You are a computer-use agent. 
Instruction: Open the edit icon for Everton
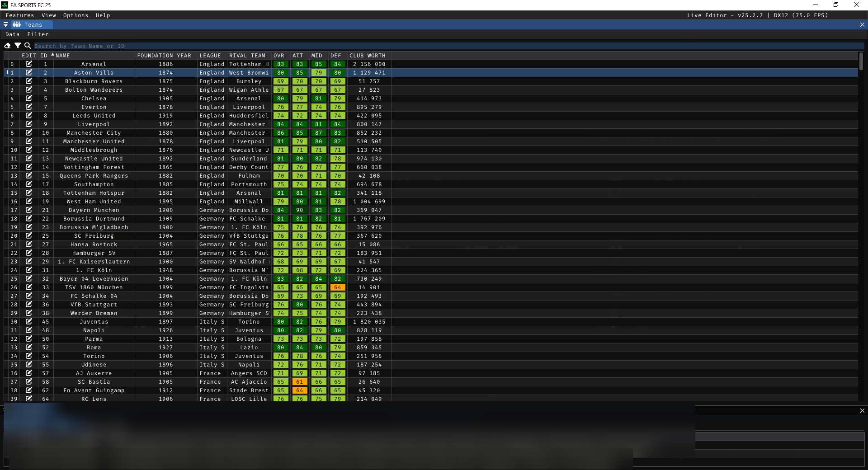(x=29, y=107)
